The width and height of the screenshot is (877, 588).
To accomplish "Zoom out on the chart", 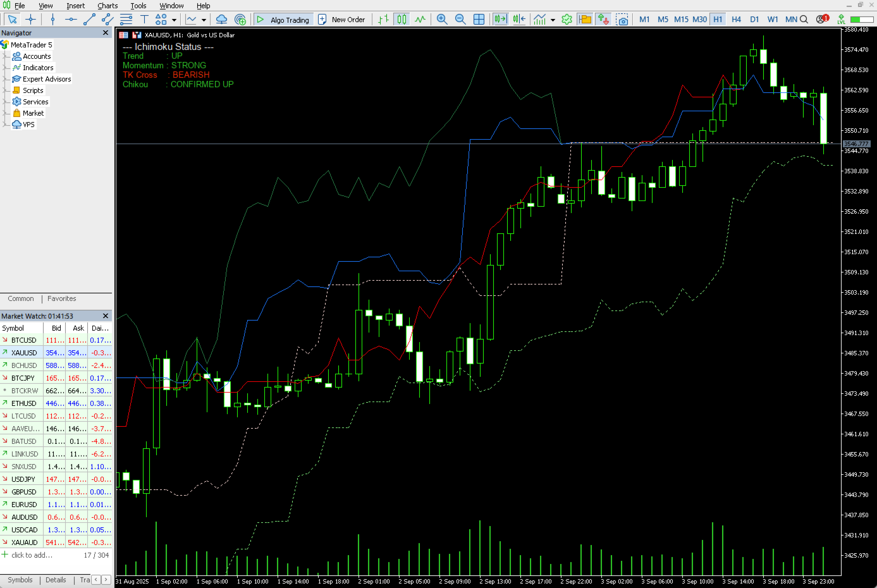I will coord(460,20).
